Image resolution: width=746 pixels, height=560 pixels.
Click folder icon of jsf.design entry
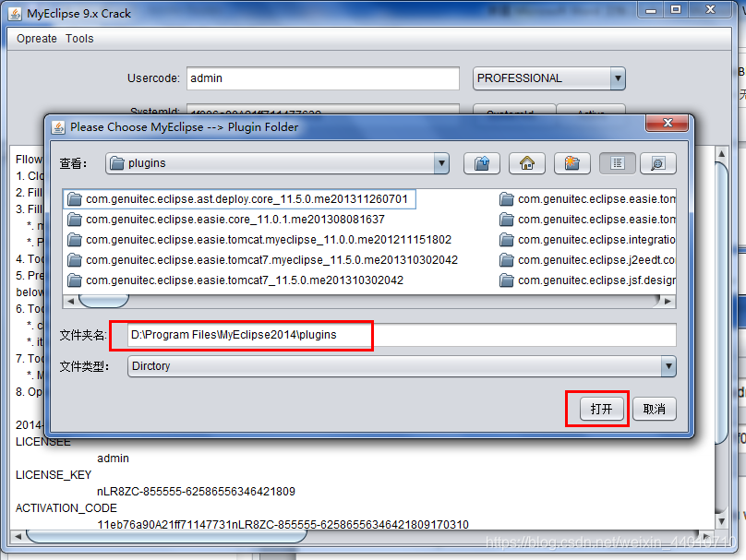(x=506, y=280)
